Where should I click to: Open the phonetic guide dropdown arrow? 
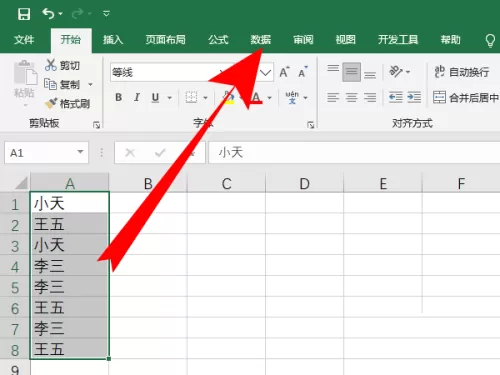coord(305,98)
